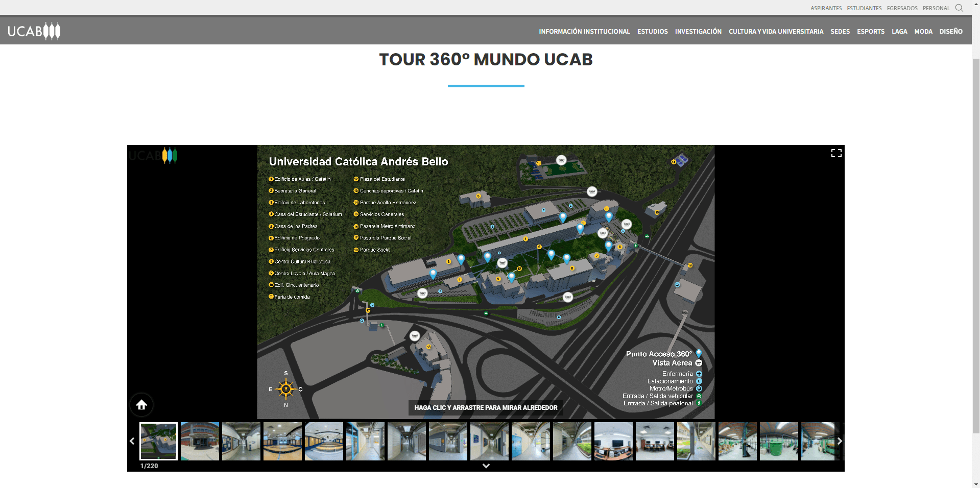Open the INFORMACIÓN INSTITUCIONAL menu

point(584,32)
